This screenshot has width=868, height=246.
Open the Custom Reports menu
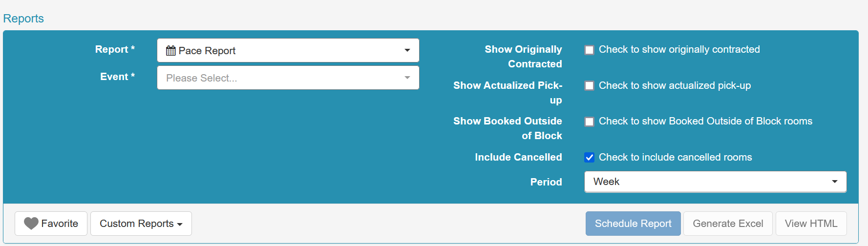[141, 224]
